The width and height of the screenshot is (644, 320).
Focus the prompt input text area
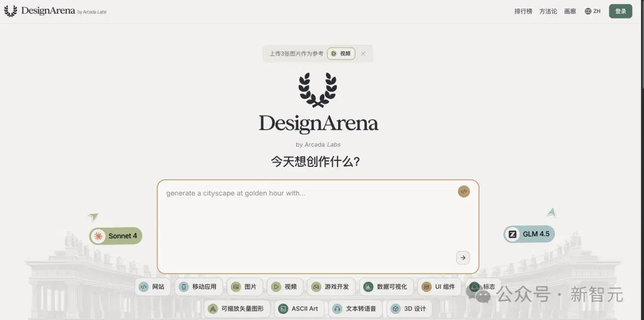tap(318, 226)
